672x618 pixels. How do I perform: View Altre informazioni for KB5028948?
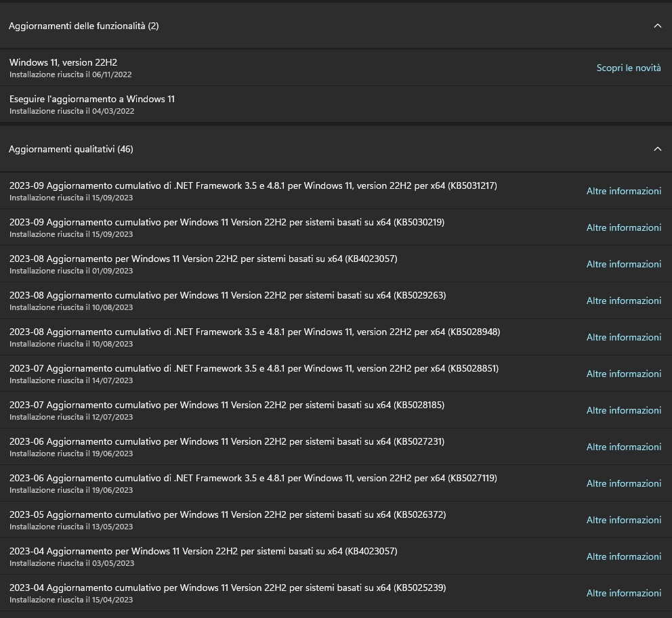click(623, 337)
